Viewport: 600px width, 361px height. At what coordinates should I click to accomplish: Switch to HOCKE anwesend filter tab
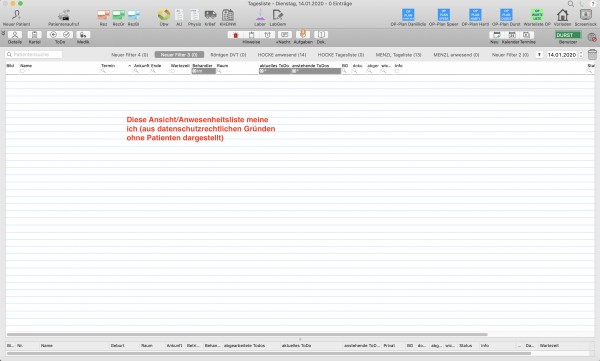(x=282, y=55)
